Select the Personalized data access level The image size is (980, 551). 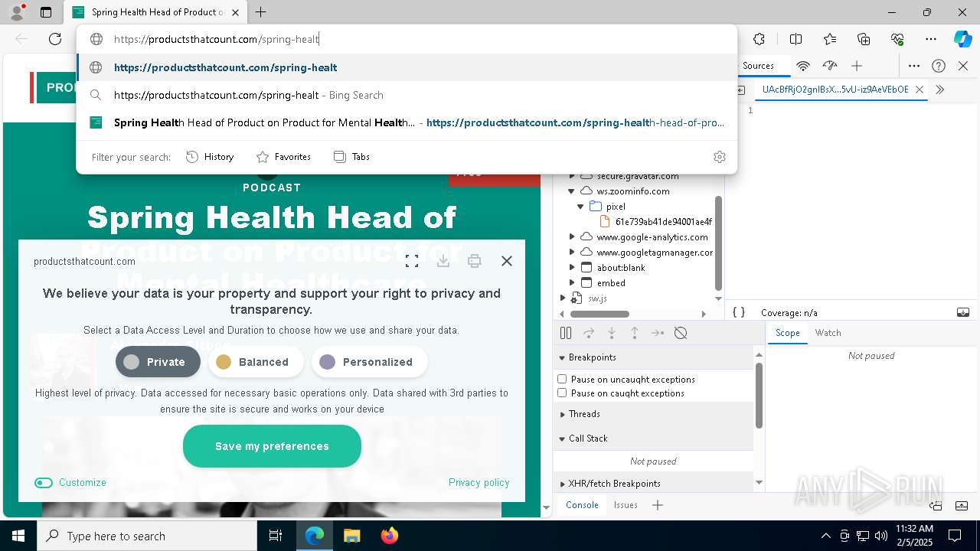click(369, 362)
